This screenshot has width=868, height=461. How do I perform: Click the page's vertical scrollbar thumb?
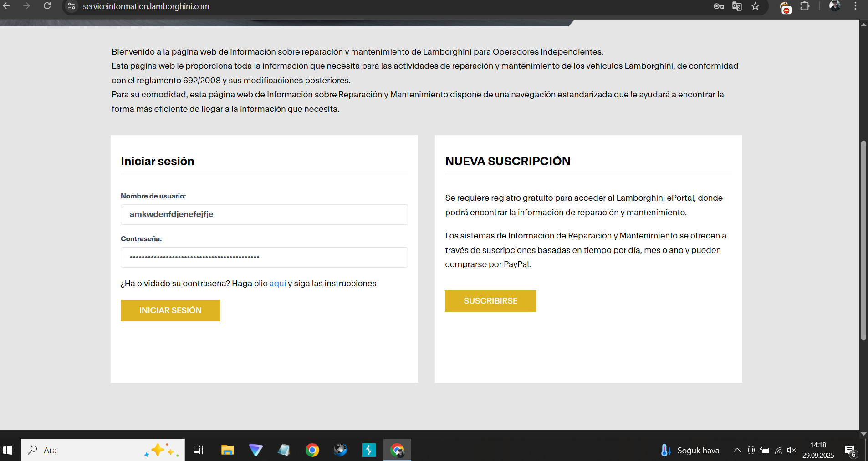[863, 240]
